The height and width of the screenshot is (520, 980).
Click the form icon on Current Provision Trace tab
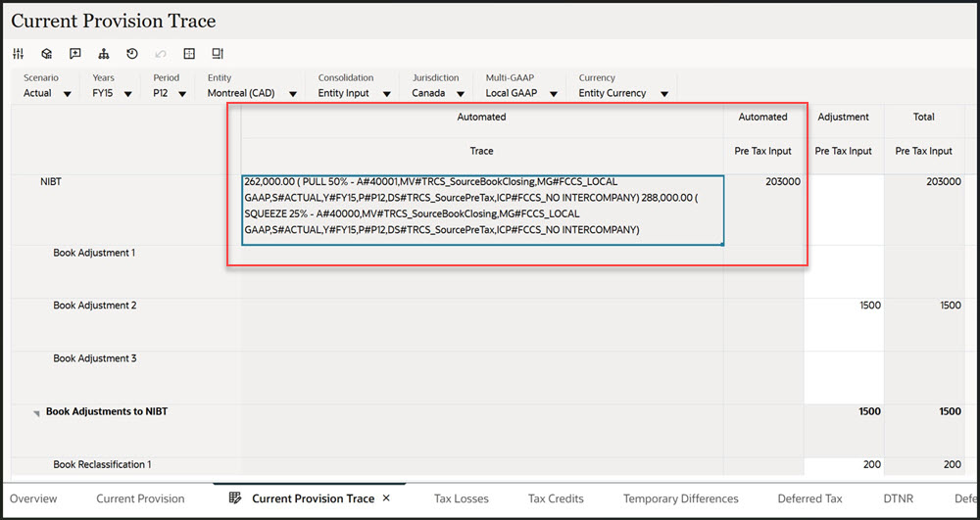coord(235,498)
